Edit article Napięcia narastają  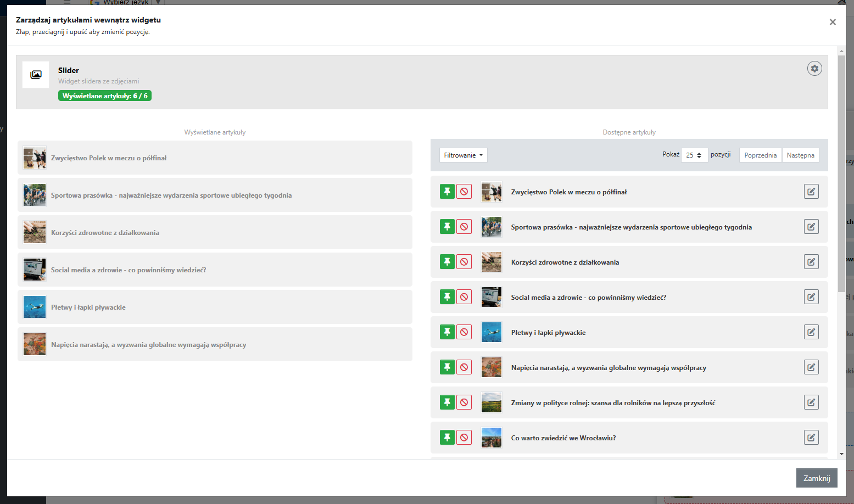[x=811, y=367]
